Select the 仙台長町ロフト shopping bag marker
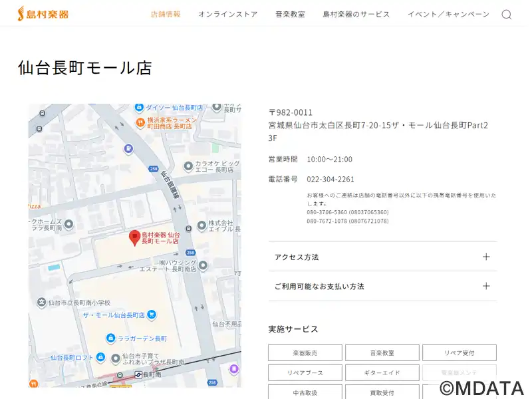The width and height of the screenshot is (532, 399). pos(100,357)
